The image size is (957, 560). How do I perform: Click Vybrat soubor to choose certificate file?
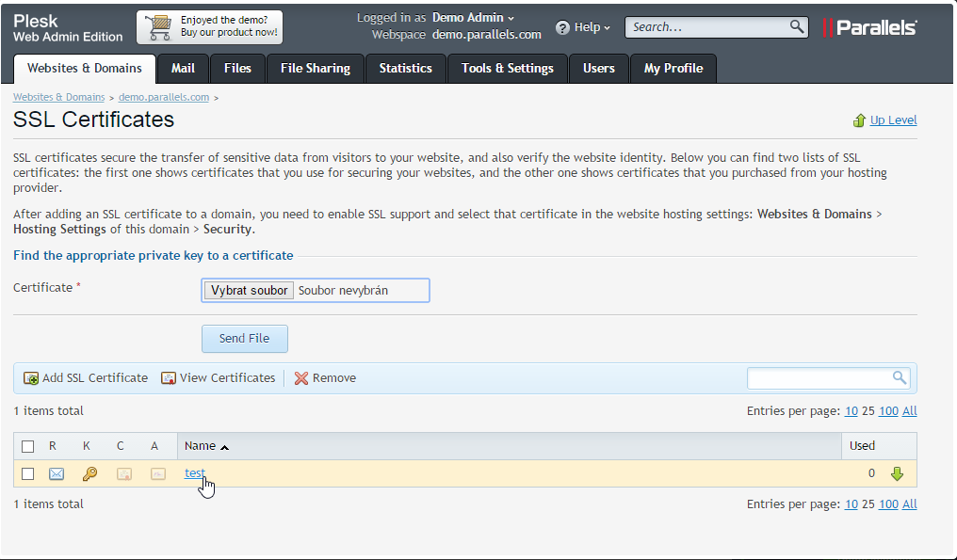[250, 290]
